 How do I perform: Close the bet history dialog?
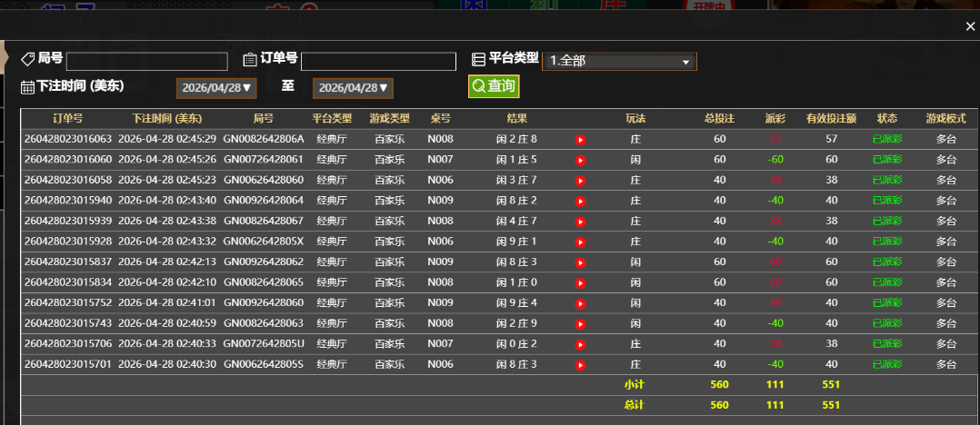pyautogui.click(x=970, y=26)
